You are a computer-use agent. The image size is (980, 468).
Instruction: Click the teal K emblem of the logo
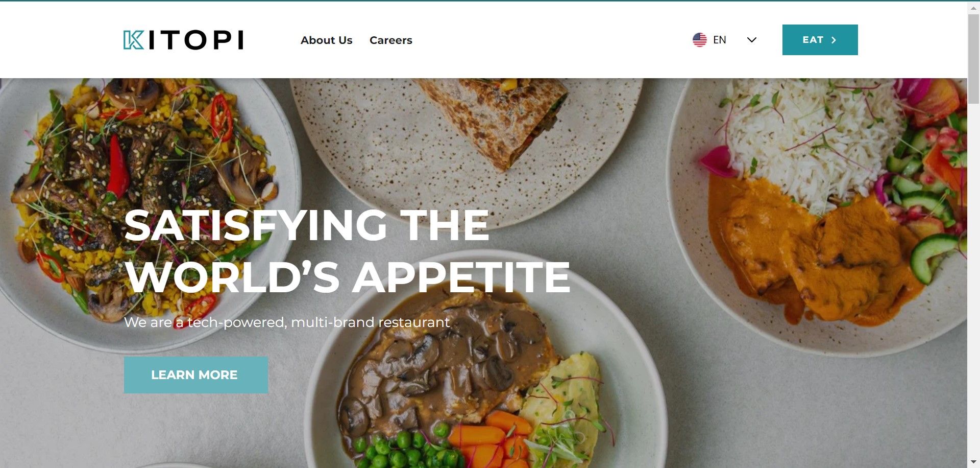(133, 40)
